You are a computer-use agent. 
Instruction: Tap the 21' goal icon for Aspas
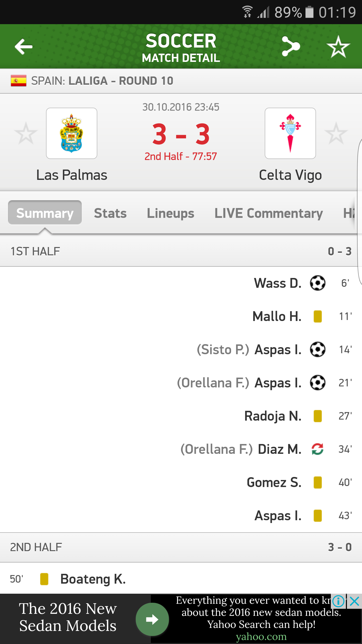318,383
